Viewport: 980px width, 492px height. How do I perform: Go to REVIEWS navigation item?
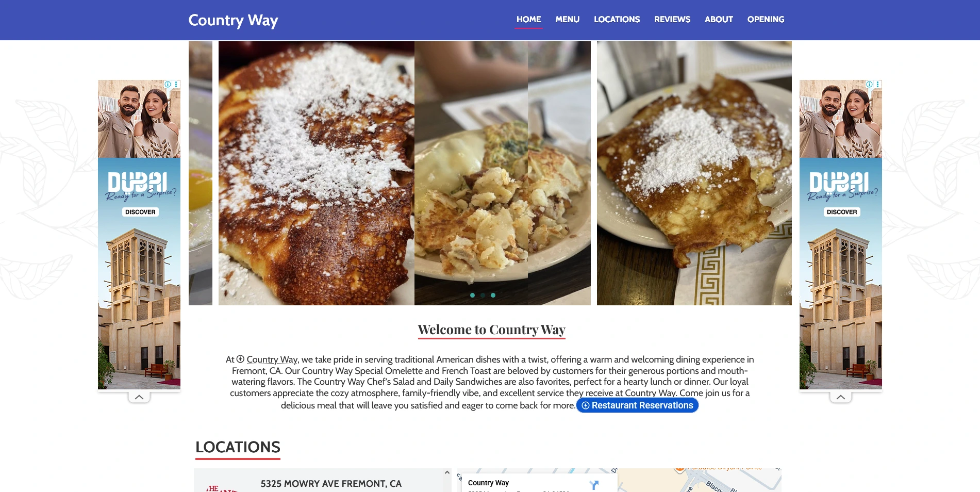click(x=672, y=19)
